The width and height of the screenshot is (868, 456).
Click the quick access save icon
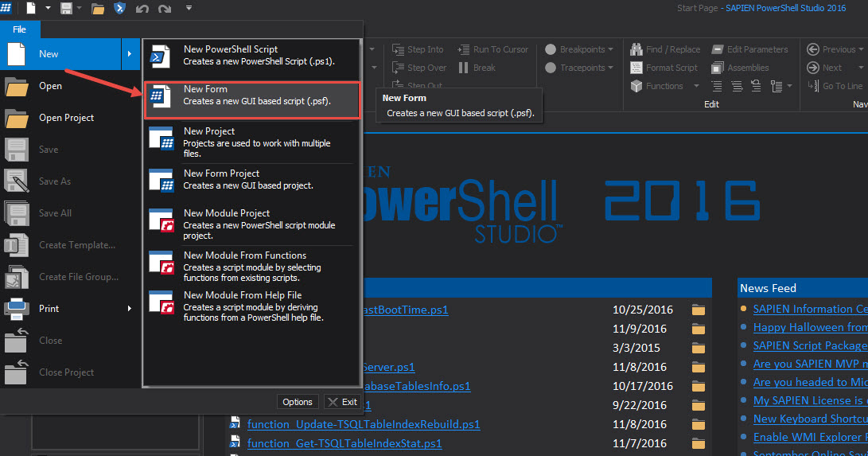click(x=66, y=8)
